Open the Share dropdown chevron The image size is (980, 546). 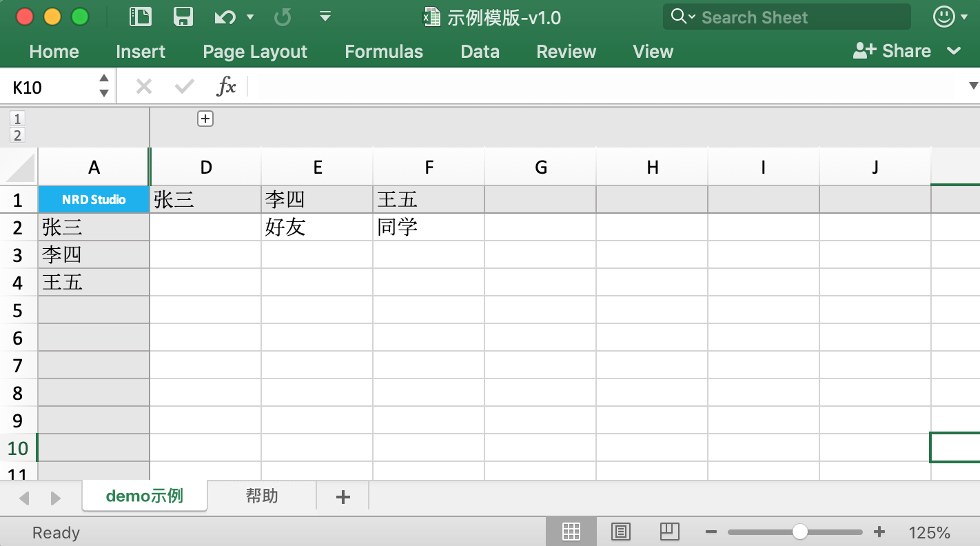point(955,51)
